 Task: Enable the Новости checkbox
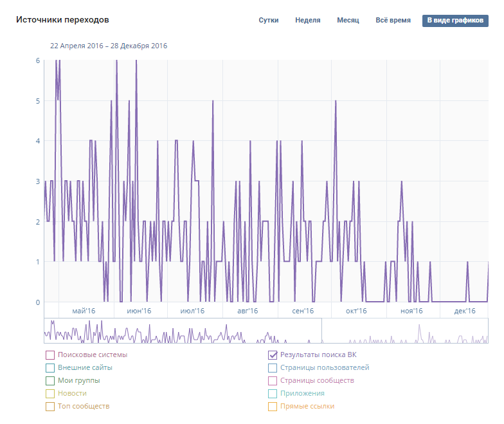coord(50,393)
